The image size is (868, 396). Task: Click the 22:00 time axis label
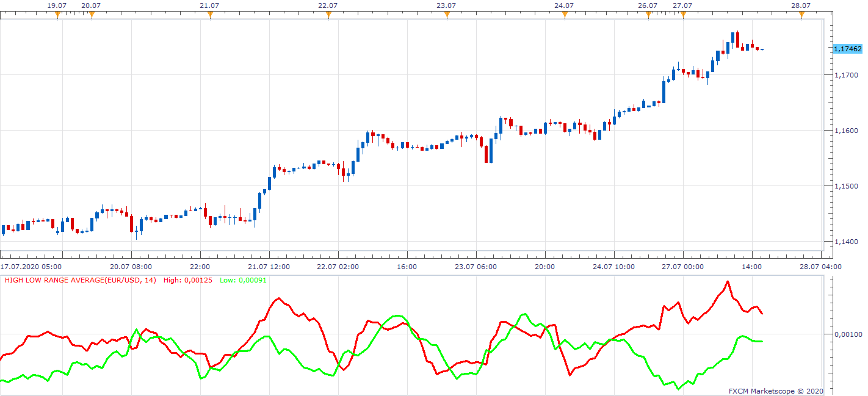click(200, 267)
